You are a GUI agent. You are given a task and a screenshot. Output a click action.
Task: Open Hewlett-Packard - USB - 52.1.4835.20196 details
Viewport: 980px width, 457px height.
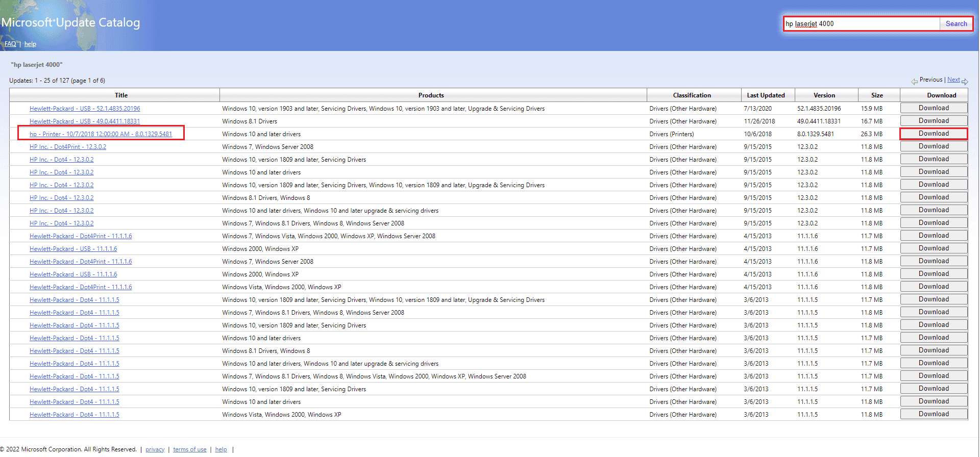85,109
